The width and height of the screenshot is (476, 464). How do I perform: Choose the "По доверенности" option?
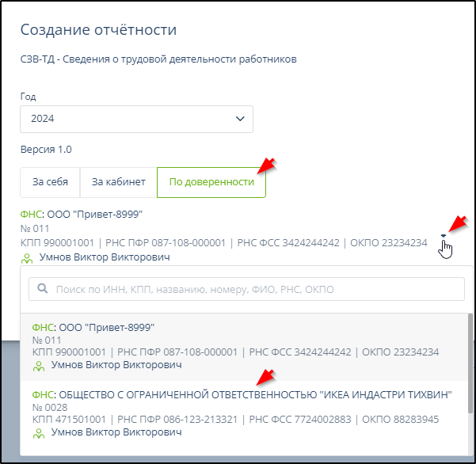[x=211, y=182]
